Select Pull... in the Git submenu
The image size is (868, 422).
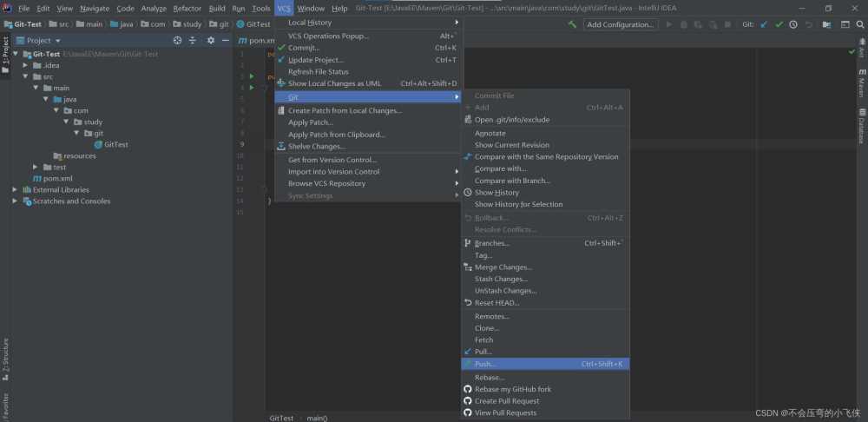click(x=545, y=352)
